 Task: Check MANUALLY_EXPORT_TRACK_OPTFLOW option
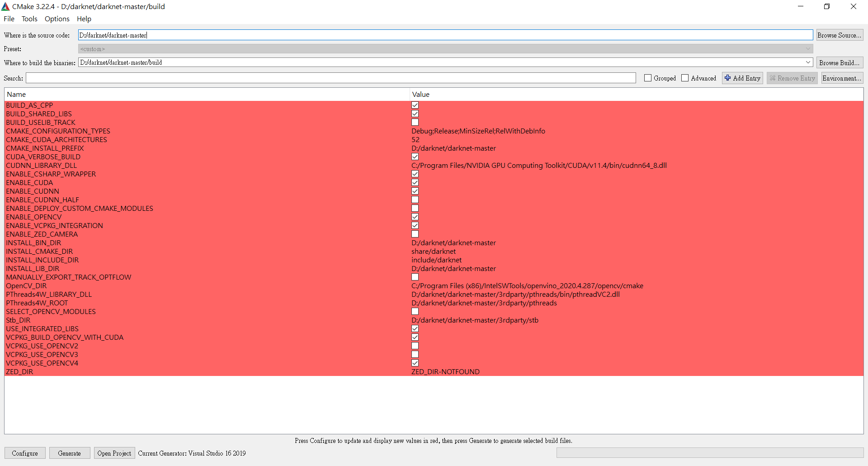(x=415, y=277)
